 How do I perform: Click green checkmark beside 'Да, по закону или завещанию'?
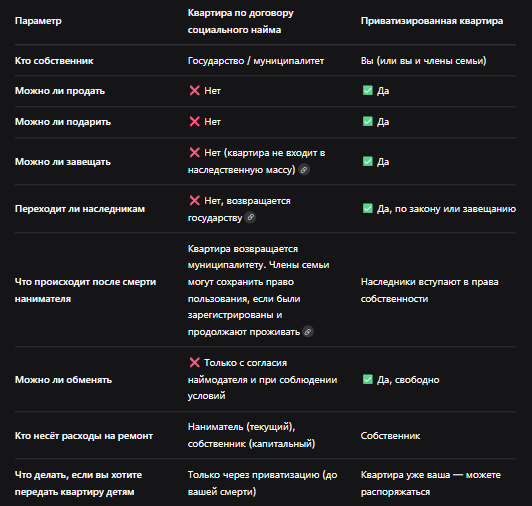368,208
